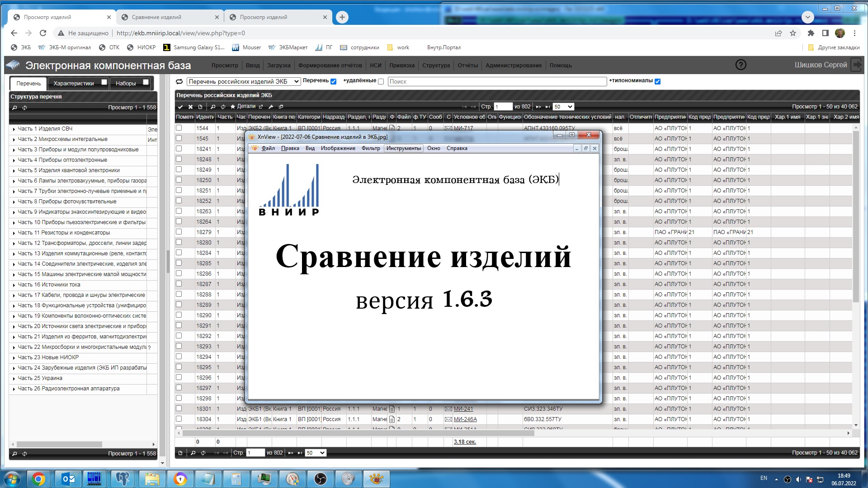Screen dimensions: 868x488
Task: Click the top page number field Стр.
Action: pyautogui.click(x=503, y=107)
